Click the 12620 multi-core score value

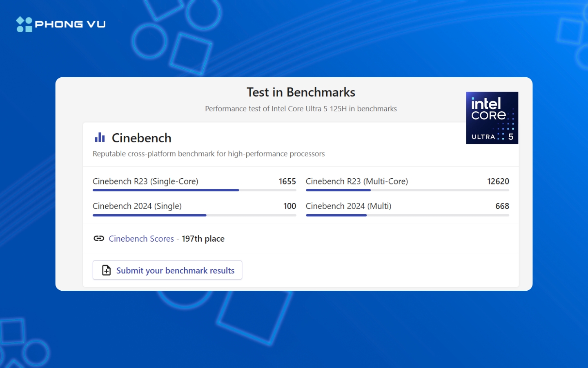498,181
